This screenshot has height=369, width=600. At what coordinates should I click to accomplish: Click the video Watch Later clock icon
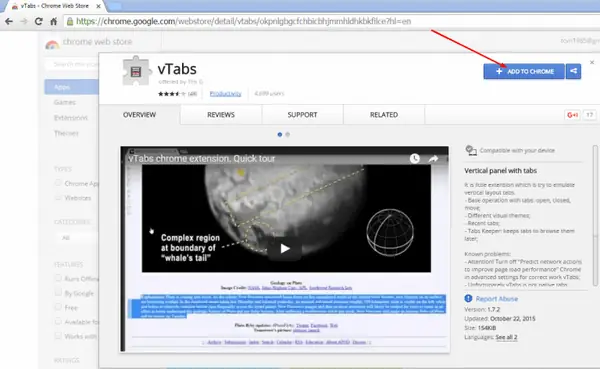click(414, 158)
